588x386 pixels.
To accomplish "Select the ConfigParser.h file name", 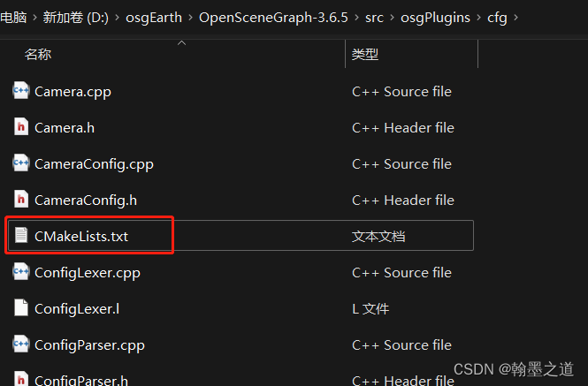I will click(x=81, y=380).
